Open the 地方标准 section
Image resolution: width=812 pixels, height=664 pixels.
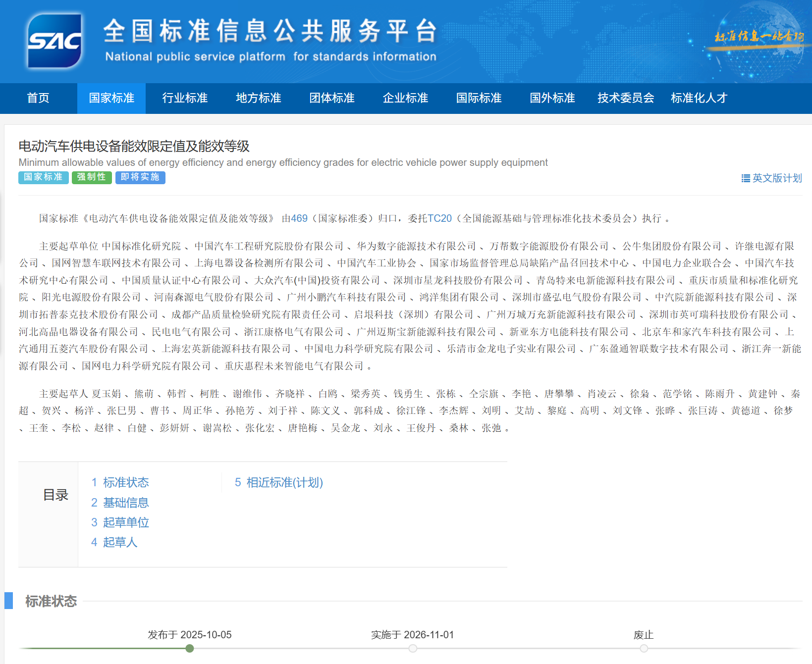[258, 98]
